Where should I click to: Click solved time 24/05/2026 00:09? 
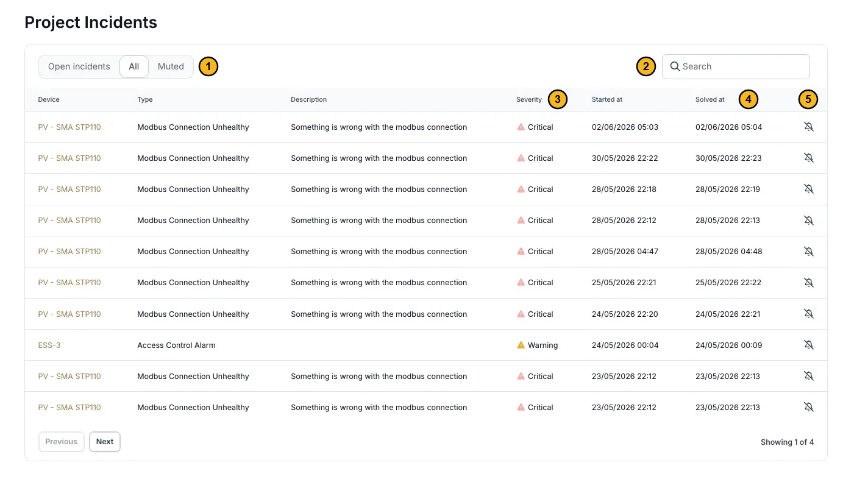[729, 345]
